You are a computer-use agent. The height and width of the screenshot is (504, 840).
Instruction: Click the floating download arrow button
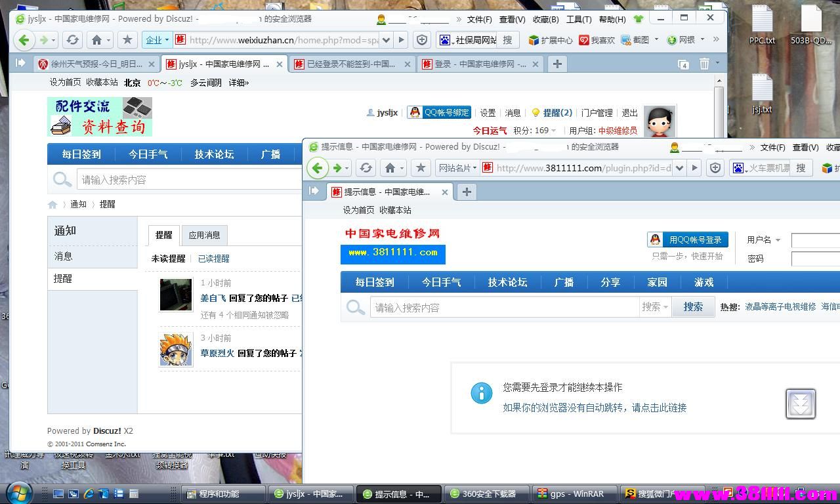pyautogui.click(x=801, y=404)
